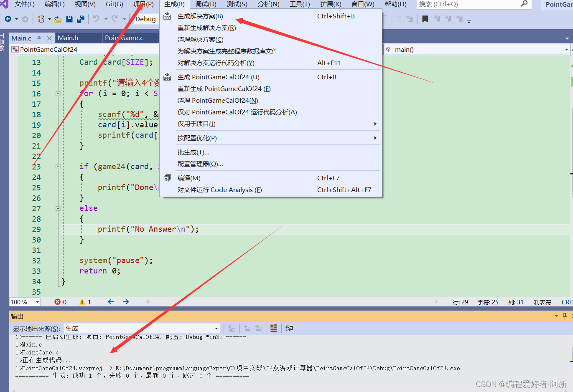Open the Git(G) menu
This screenshot has width=573, height=392.
(x=114, y=4)
